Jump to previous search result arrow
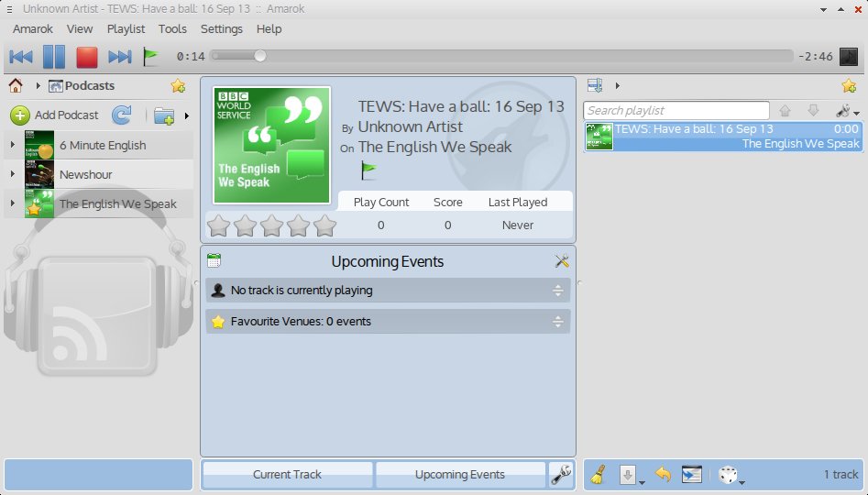 pos(785,111)
